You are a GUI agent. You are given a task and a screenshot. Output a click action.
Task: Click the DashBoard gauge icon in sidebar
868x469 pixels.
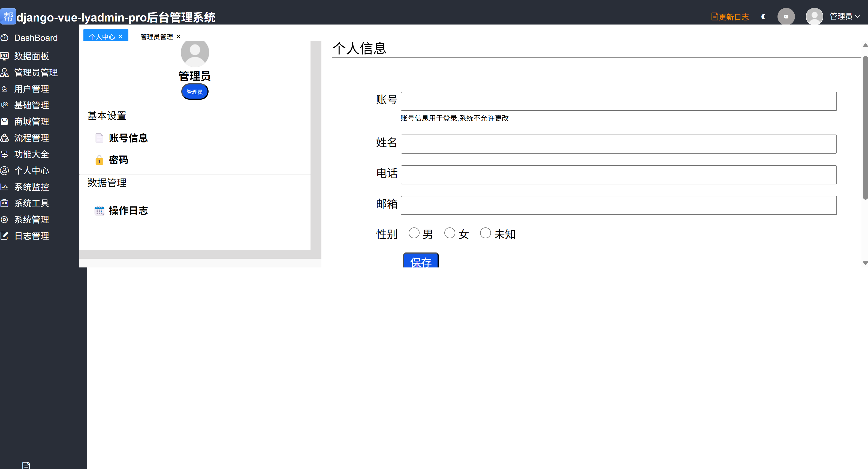tap(4, 38)
